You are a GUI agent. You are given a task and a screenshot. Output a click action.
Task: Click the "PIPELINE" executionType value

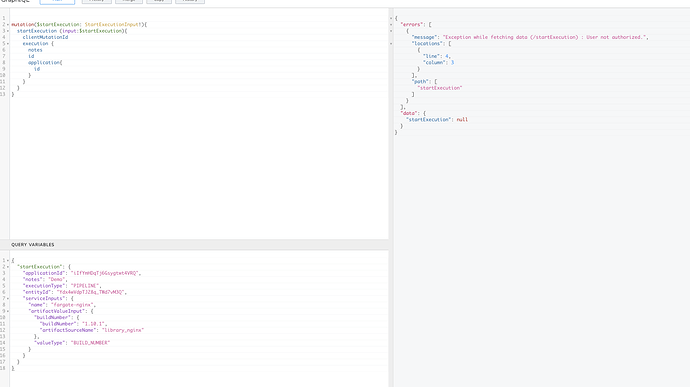(84, 286)
